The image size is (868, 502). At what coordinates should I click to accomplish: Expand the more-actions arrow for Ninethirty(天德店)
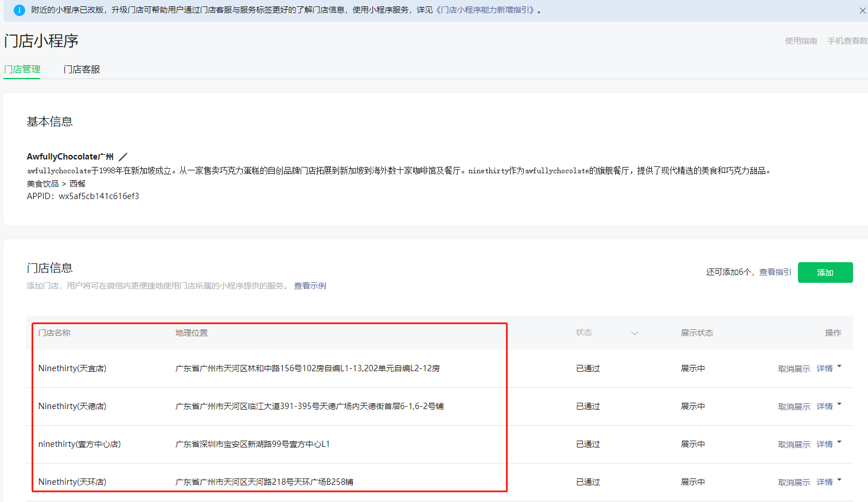click(839, 404)
